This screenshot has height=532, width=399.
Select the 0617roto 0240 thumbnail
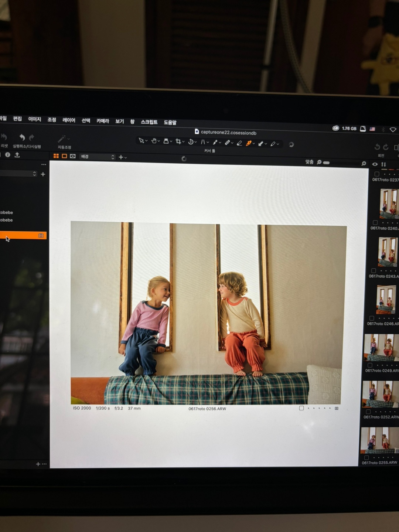(x=389, y=203)
